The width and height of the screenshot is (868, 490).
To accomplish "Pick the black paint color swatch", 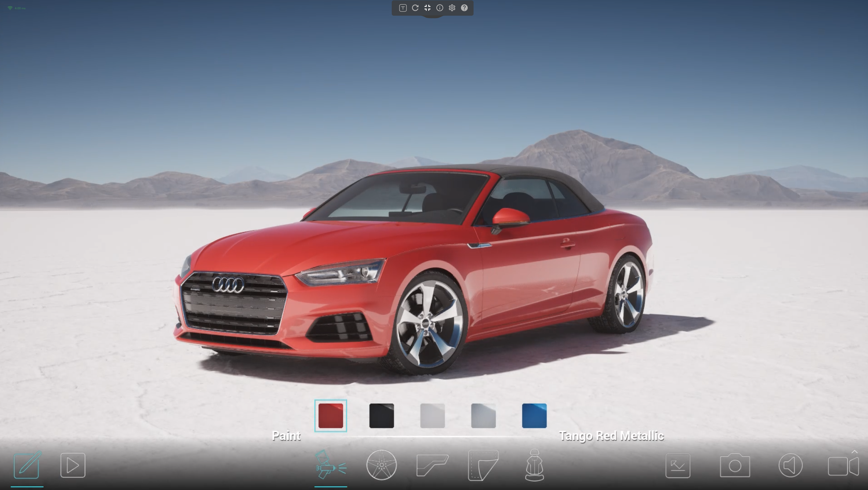I will click(x=381, y=416).
